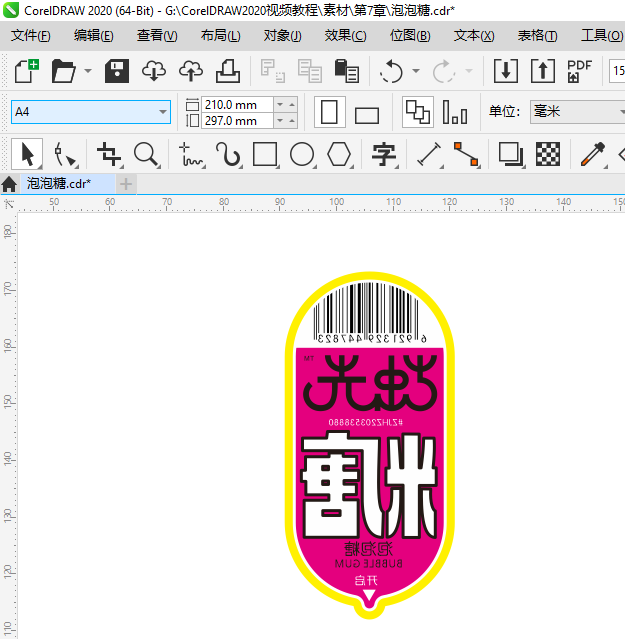Toggle the all pages layout button
This screenshot has height=639, width=625.
(x=418, y=112)
